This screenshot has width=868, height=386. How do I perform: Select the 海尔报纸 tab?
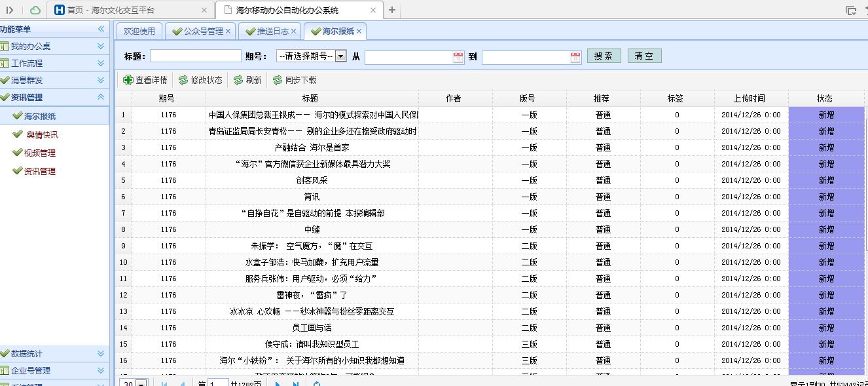pos(334,31)
